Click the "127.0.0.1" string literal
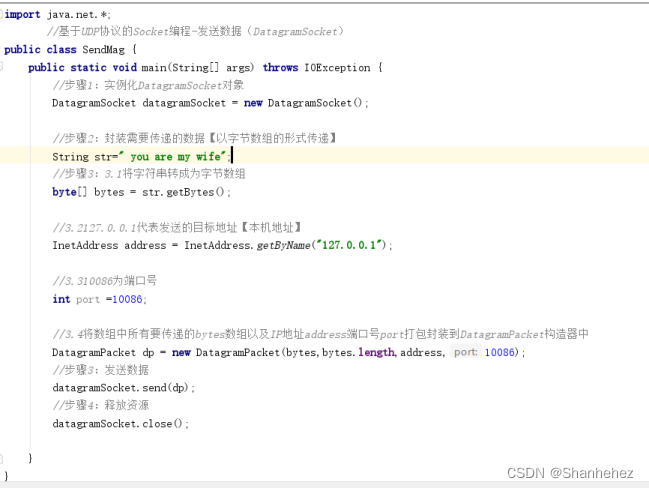The height and width of the screenshot is (488, 649). 349,245
